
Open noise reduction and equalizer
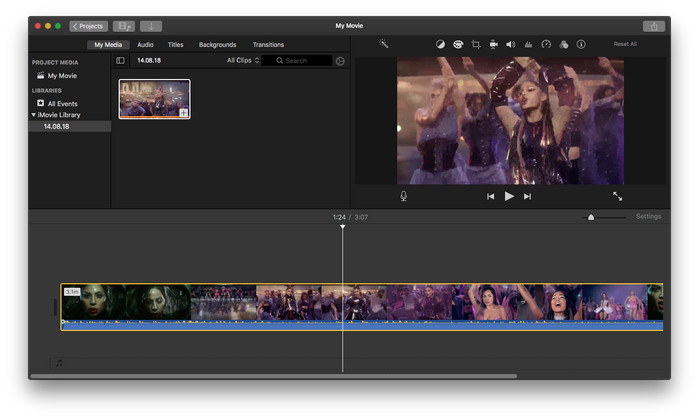528,44
